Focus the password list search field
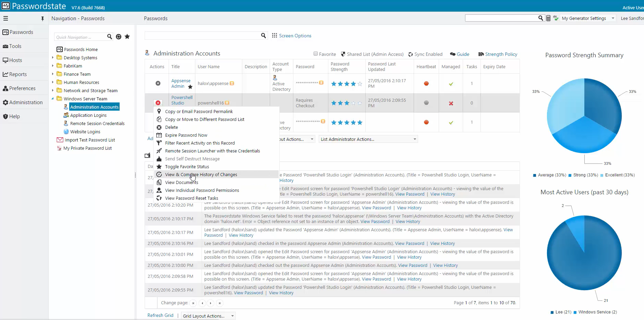Image resolution: width=644 pixels, height=320 pixels. 202,36
